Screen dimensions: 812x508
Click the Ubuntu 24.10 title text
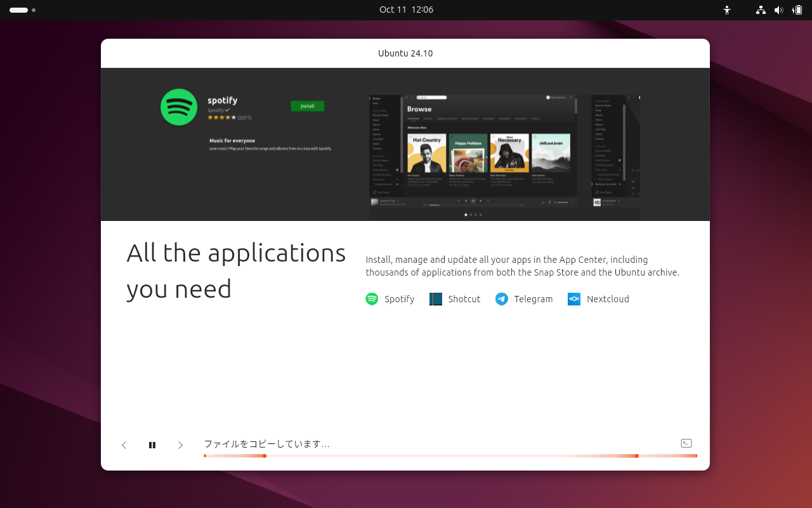click(x=405, y=53)
